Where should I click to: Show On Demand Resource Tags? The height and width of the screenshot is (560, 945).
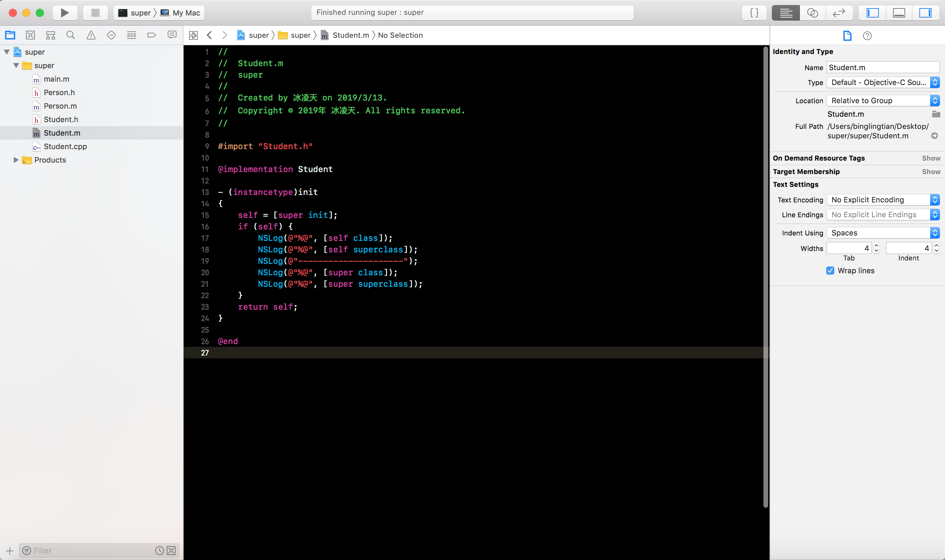click(x=930, y=158)
